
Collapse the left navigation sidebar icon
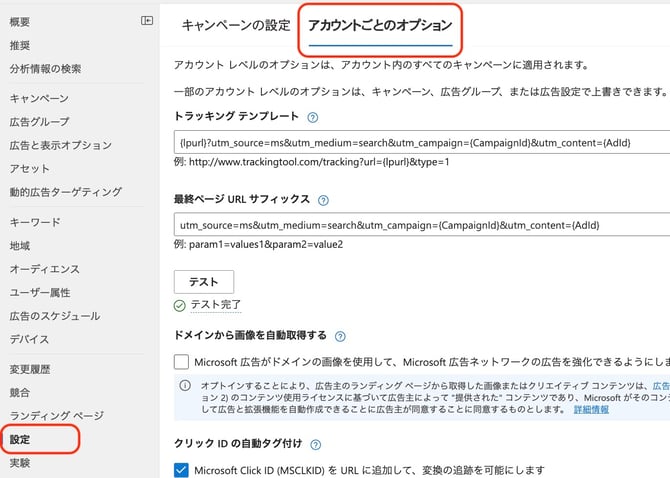(147, 20)
